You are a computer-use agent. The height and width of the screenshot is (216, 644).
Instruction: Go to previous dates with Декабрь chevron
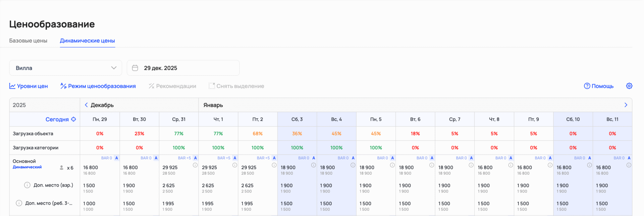(86, 105)
